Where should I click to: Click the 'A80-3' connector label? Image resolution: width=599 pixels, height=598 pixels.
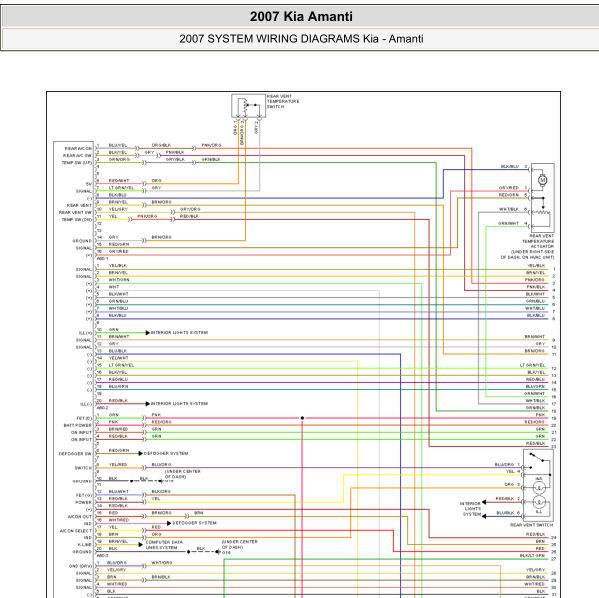(102, 555)
